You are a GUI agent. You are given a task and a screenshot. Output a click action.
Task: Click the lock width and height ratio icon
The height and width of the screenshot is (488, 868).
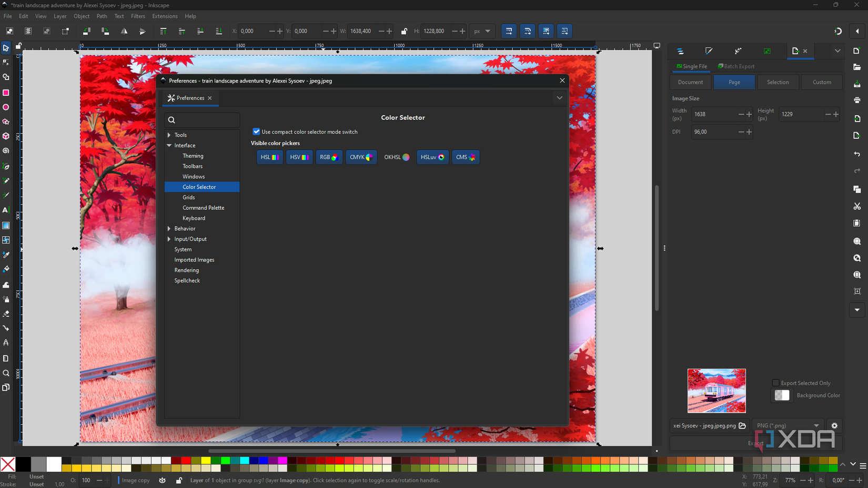pyautogui.click(x=404, y=31)
